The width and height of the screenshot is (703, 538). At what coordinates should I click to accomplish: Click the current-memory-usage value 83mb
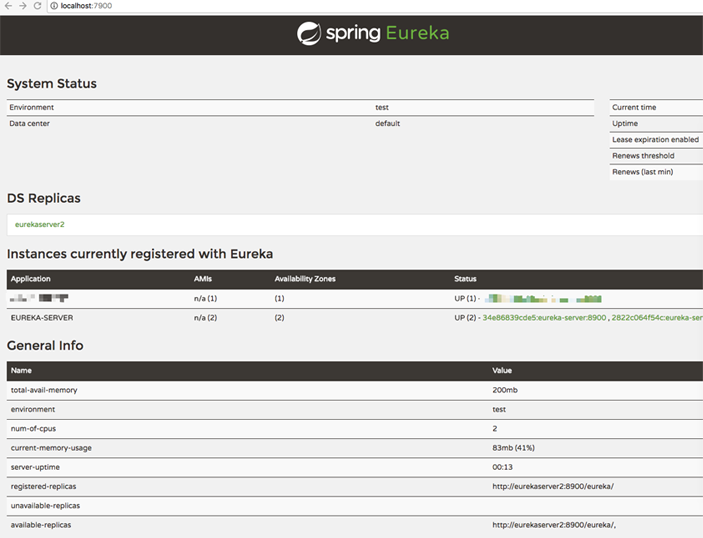coord(513,448)
